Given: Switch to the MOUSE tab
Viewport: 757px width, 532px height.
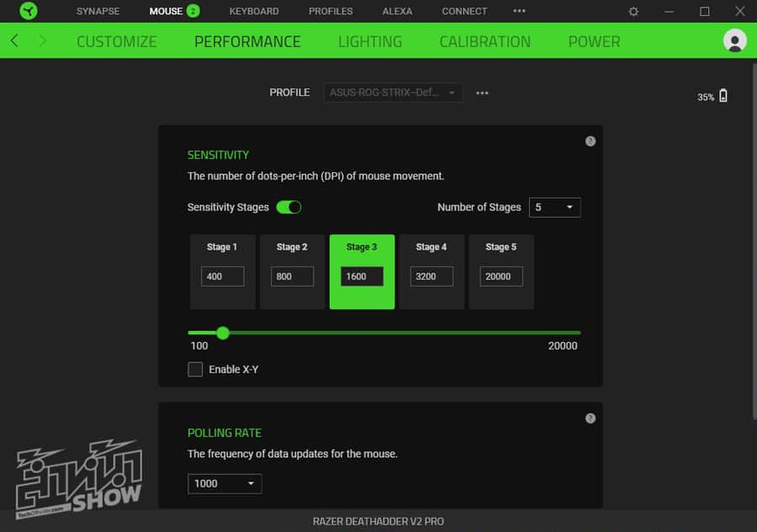Looking at the screenshot, I should tap(166, 11).
